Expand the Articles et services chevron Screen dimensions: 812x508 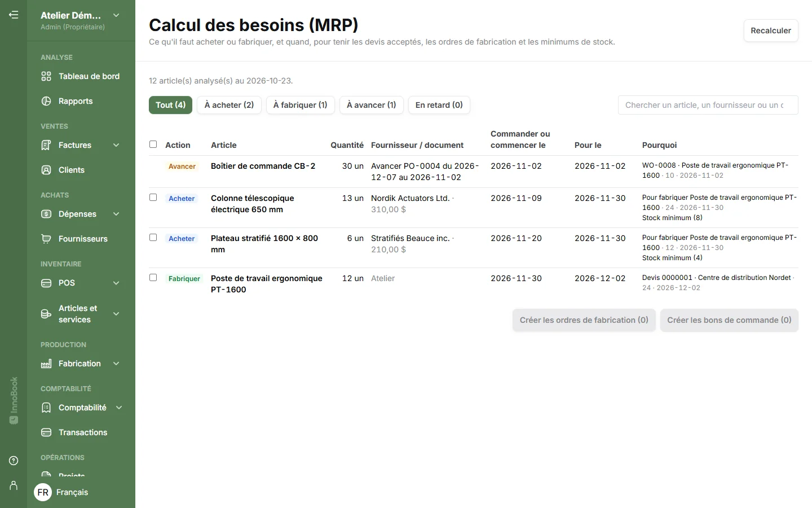(116, 314)
